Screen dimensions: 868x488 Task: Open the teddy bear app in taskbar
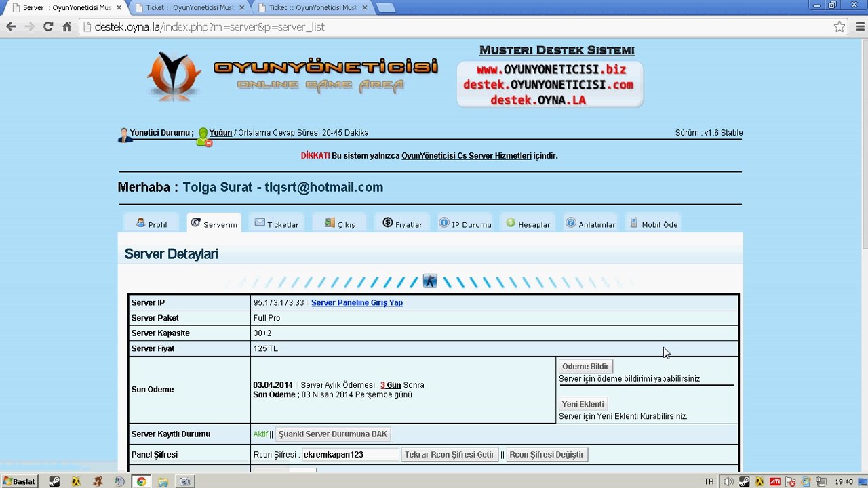(98, 482)
